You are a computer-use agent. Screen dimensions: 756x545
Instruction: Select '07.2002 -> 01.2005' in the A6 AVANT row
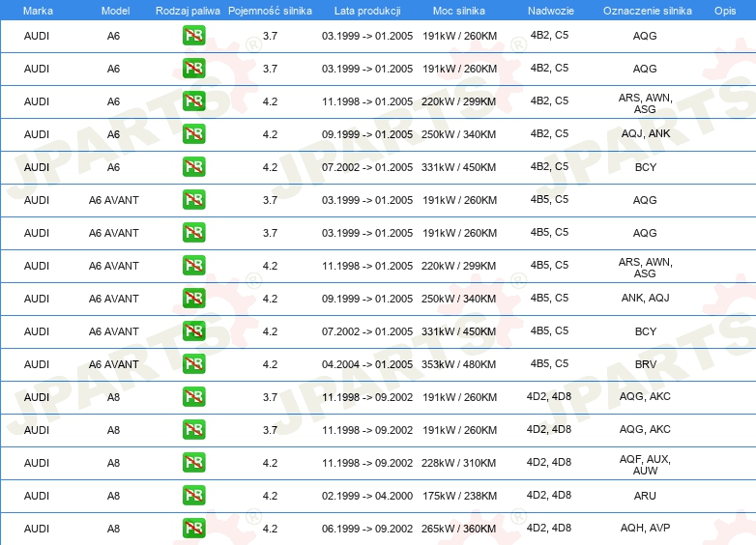(367, 331)
